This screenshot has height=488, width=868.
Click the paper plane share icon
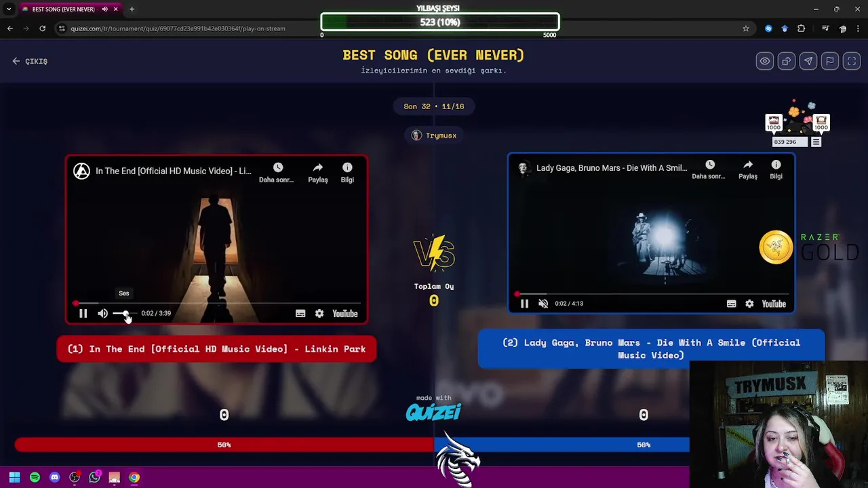point(808,61)
